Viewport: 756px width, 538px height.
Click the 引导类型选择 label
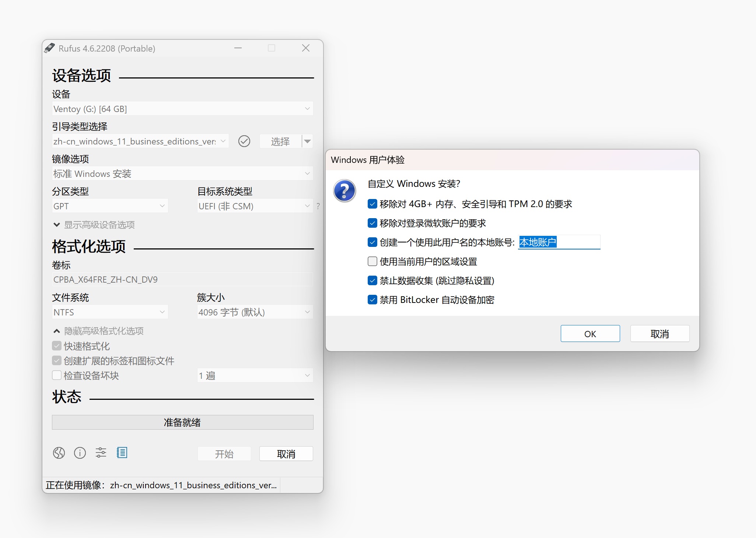click(x=80, y=127)
